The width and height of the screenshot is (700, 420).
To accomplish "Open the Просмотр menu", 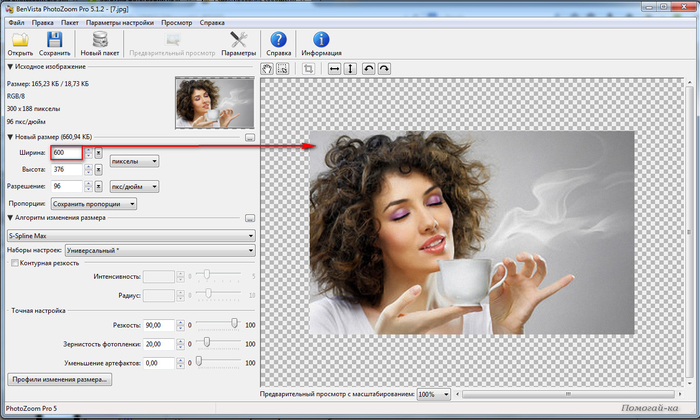I will (176, 22).
